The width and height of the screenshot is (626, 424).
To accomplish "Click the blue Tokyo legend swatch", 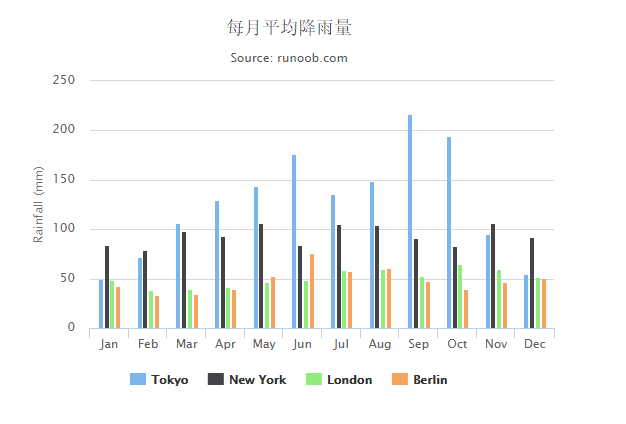I will click(138, 380).
